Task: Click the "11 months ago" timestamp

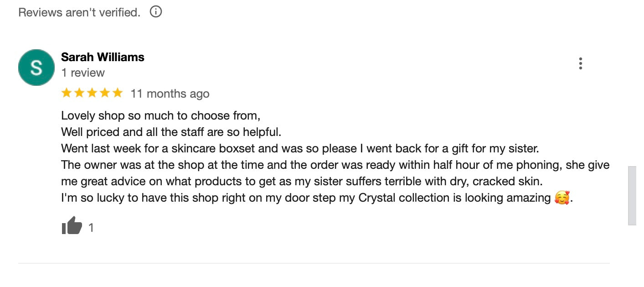Action: [170, 94]
